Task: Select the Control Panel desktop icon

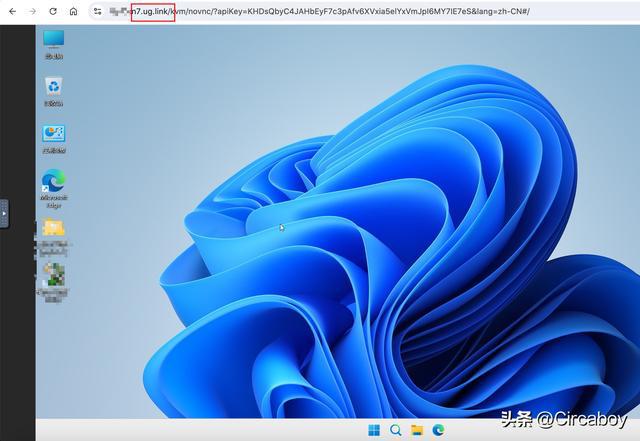Action: tap(54, 139)
